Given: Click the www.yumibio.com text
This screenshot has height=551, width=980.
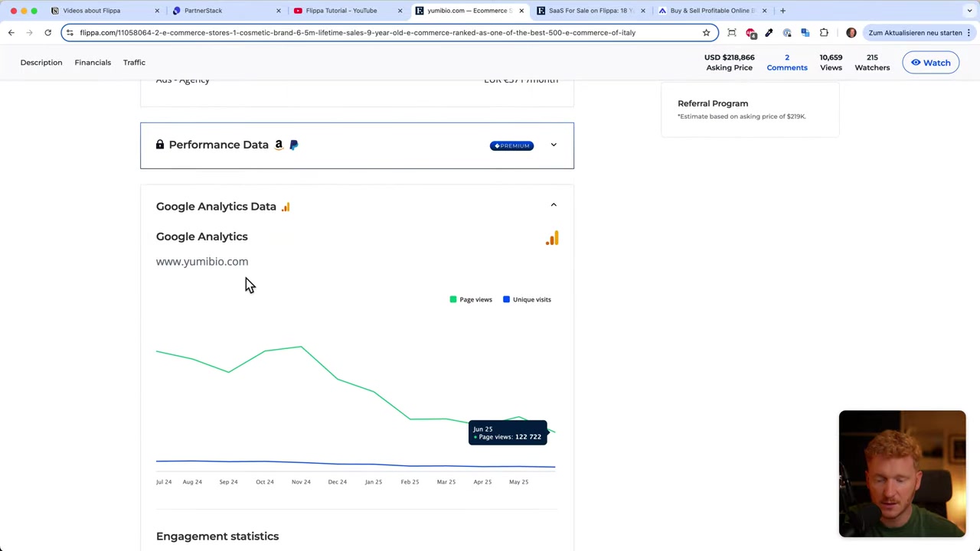Looking at the screenshot, I should (x=202, y=261).
